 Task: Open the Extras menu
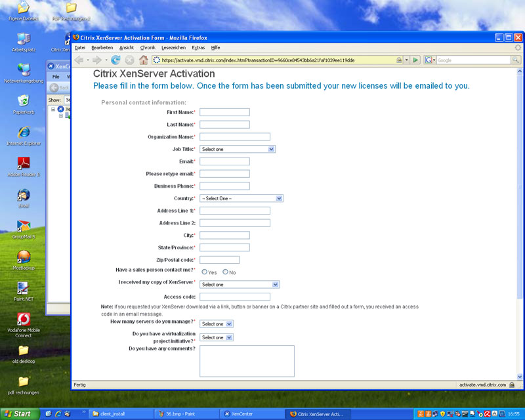coord(198,47)
